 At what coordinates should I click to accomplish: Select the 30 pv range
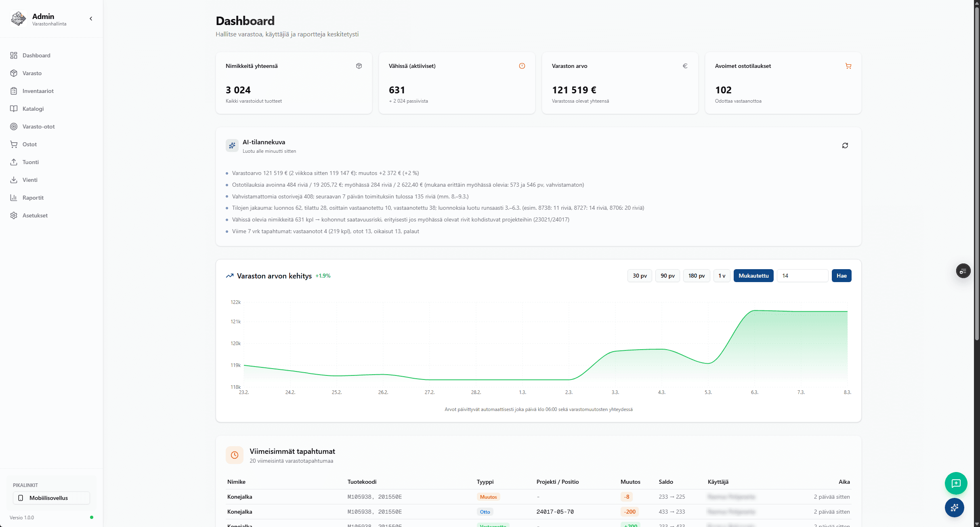(639, 276)
